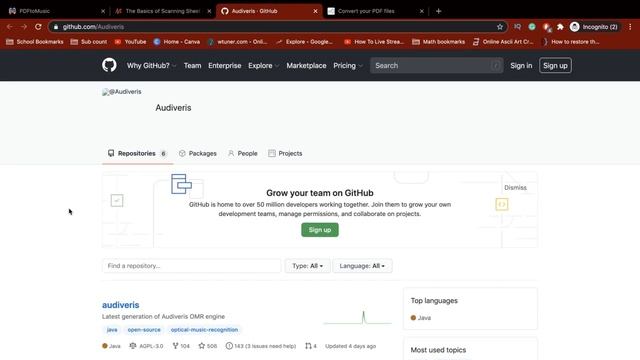Click the forks count 104 icon

coord(176,346)
